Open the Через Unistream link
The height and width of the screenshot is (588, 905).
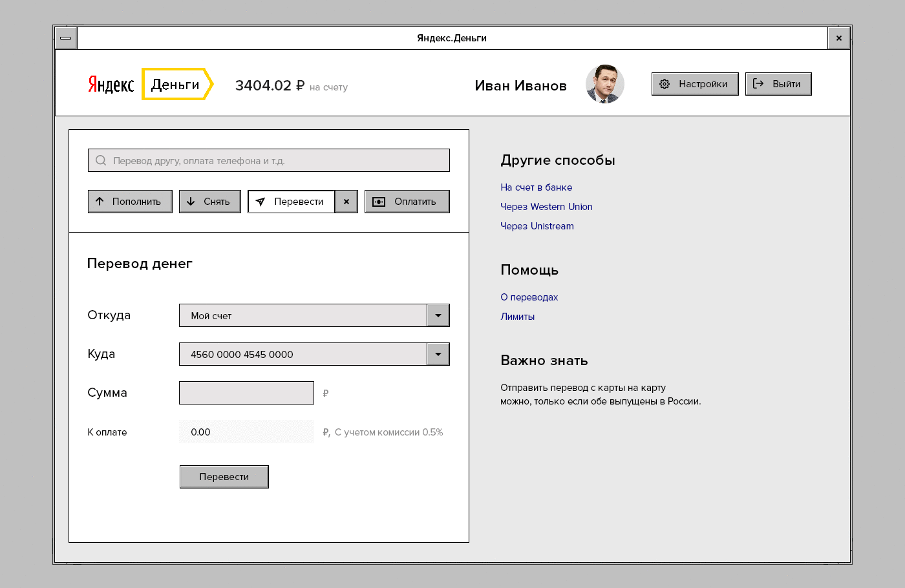537,226
